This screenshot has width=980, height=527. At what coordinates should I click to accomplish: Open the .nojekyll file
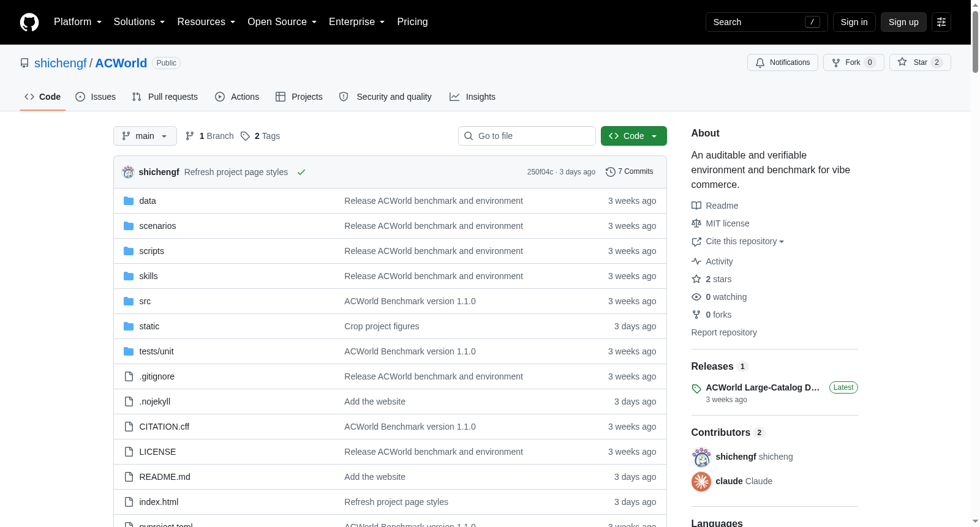(155, 402)
